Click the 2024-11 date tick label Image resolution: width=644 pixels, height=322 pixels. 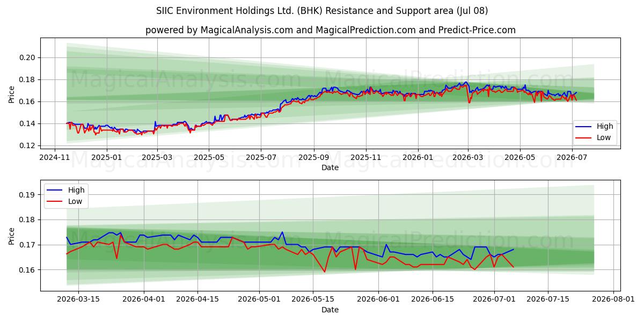(x=55, y=158)
